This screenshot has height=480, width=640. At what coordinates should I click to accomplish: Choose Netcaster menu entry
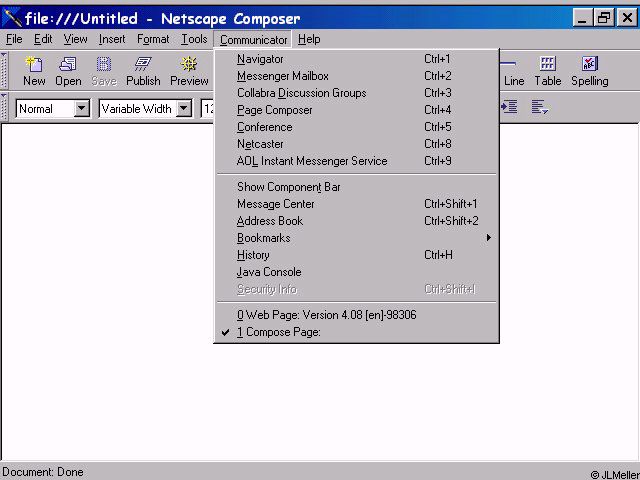pos(356,144)
